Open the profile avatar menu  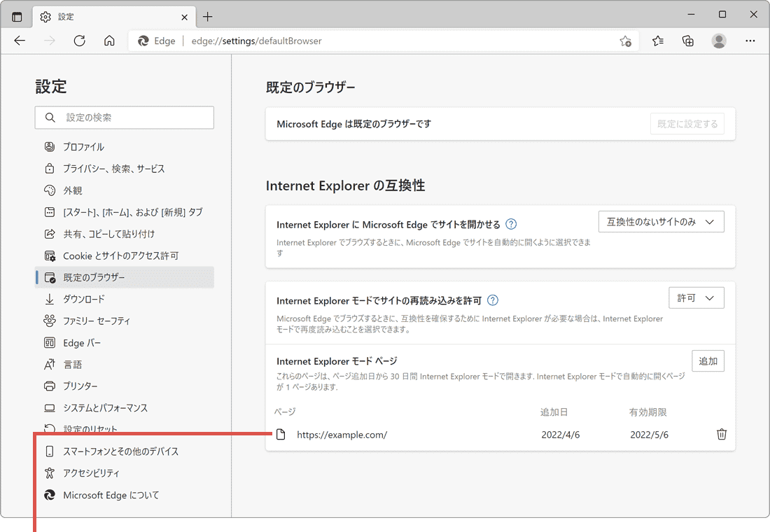719,41
